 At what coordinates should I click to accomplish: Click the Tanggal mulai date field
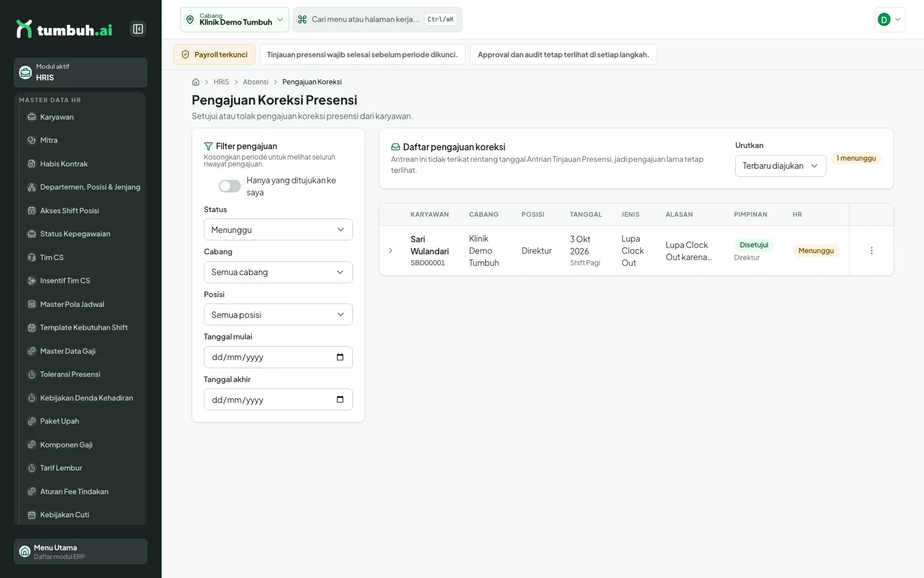[x=278, y=357]
